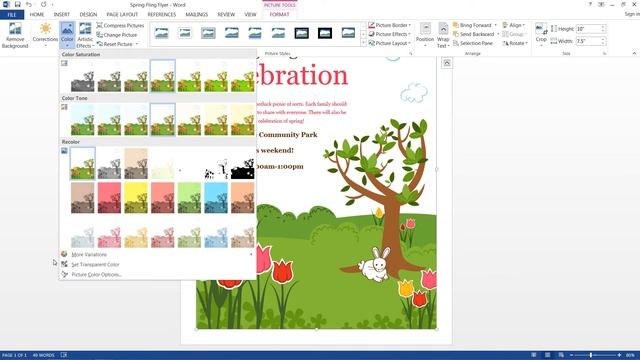This screenshot has width=640, height=360.
Task: Expand Picture Layout dropdown
Action: 409,43
